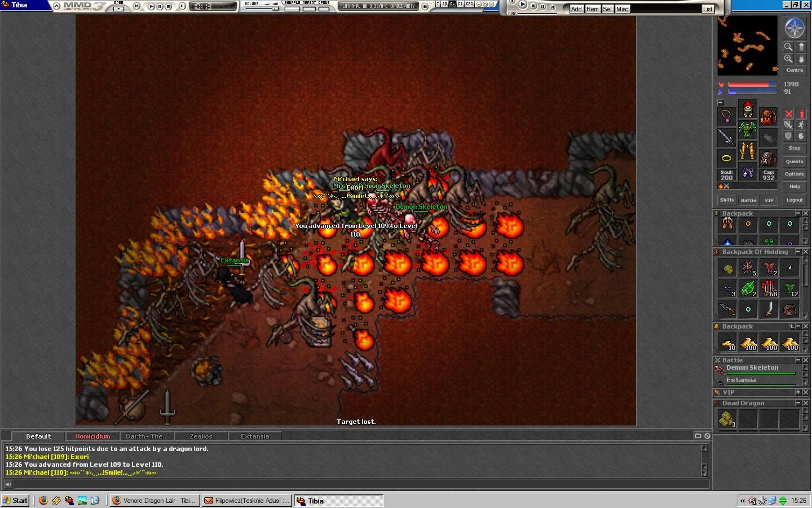Switch to the Darth-The... chat tab

click(147, 436)
